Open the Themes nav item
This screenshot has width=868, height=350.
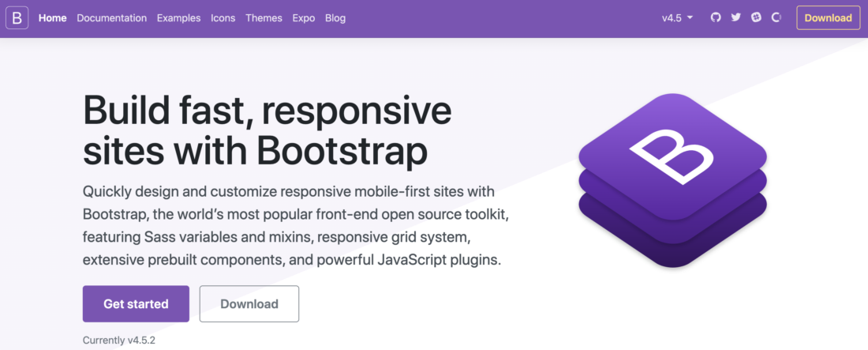[264, 18]
